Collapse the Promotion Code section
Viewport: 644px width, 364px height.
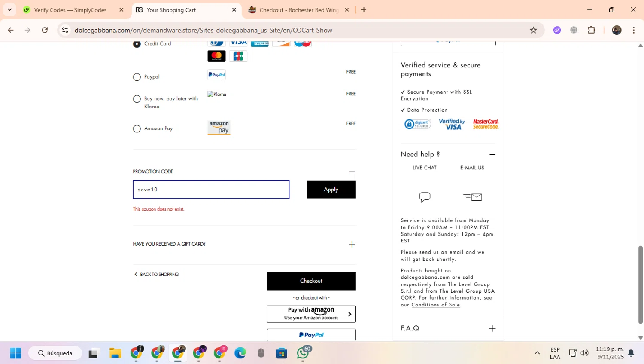click(x=352, y=171)
